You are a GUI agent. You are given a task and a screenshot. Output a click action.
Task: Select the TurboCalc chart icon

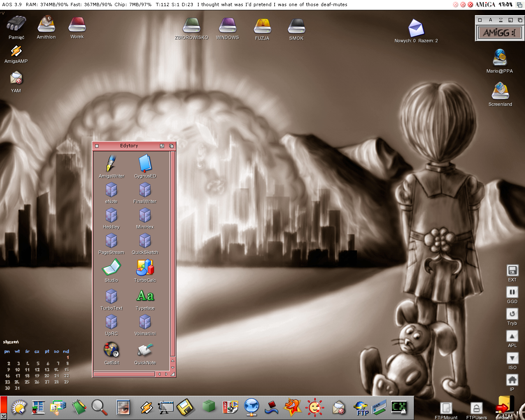click(145, 267)
